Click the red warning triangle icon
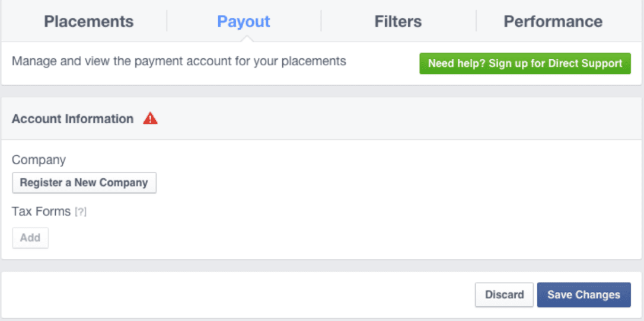Image resolution: width=644 pixels, height=321 pixels. pyautogui.click(x=150, y=119)
